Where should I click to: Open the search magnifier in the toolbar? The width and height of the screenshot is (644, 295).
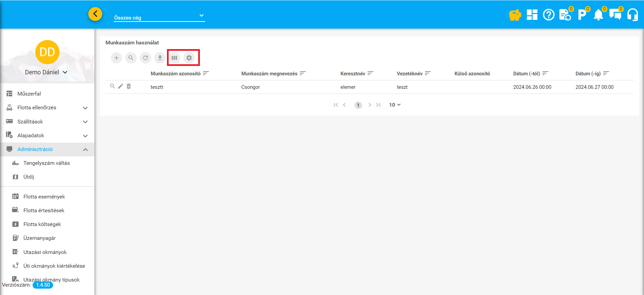(131, 58)
